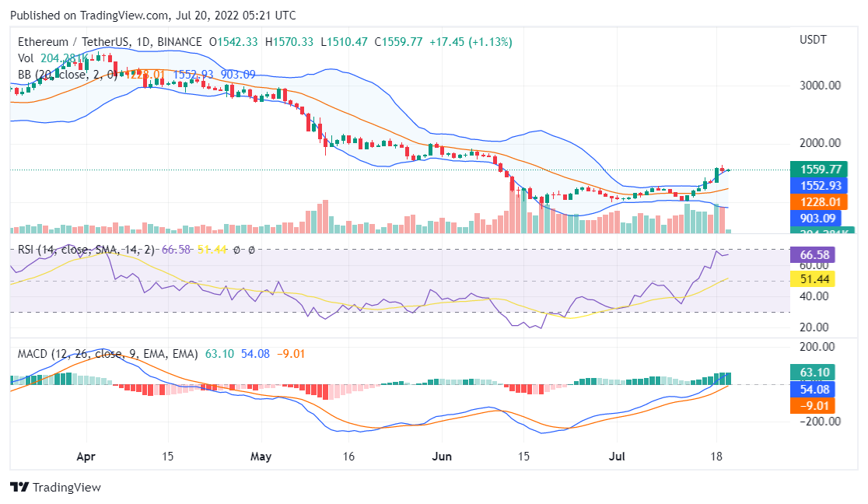Select the orange 1228.01 price tag
The image size is (868, 504).
(821, 201)
